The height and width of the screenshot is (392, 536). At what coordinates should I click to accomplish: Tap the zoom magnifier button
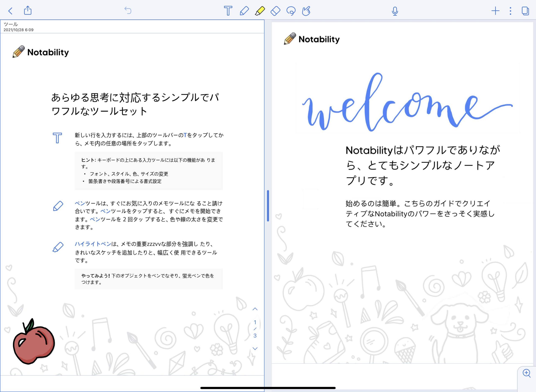pos(527,373)
